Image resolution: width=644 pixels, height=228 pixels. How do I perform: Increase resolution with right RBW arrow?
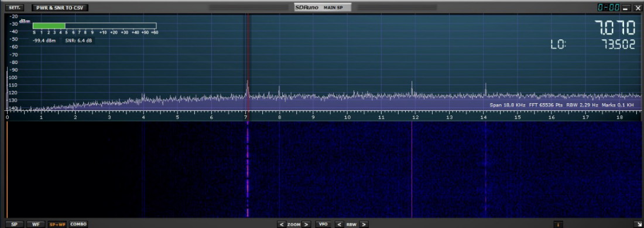[x=364, y=224]
